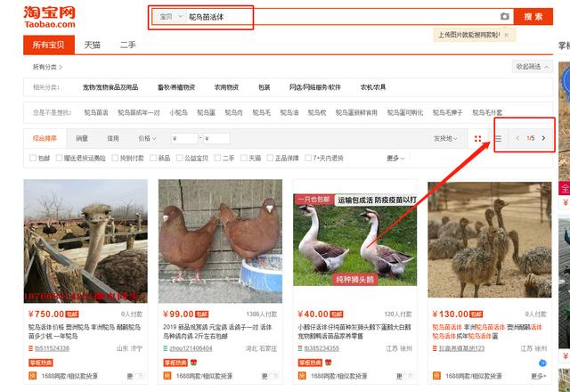
Task: Click the 找 icon for ¥130.00 item
Action: coord(436,376)
